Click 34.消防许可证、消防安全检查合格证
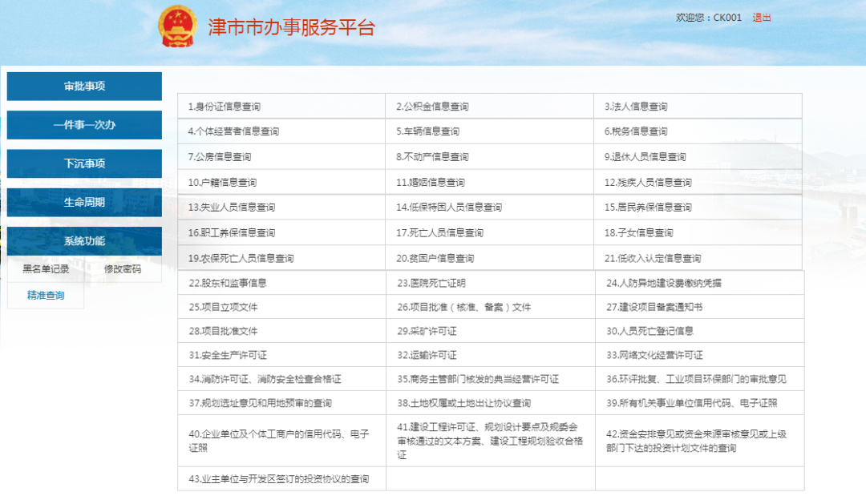Image resolution: width=866 pixels, height=504 pixels. coord(265,379)
